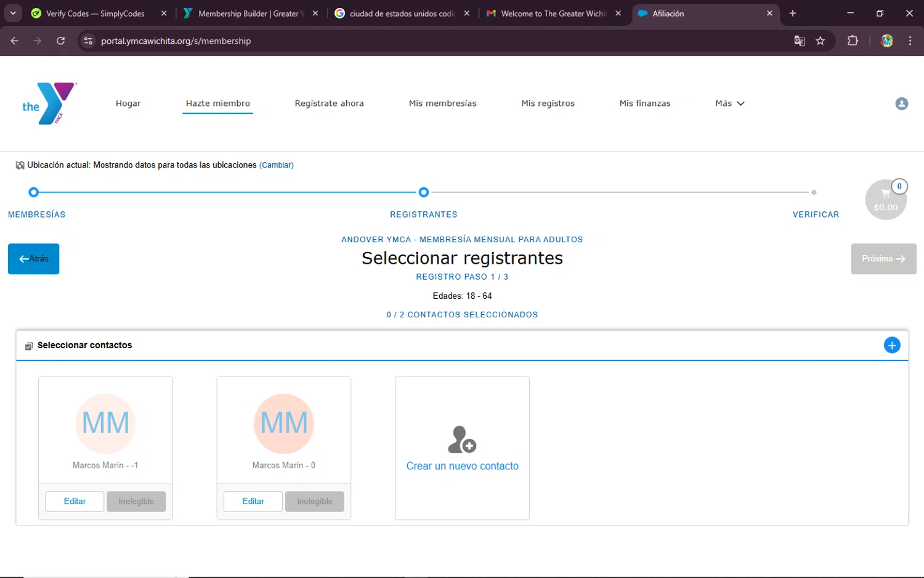This screenshot has width=924, height=578.
Task: Close the Membership Builder tab
Action: (x=315, y=13)
